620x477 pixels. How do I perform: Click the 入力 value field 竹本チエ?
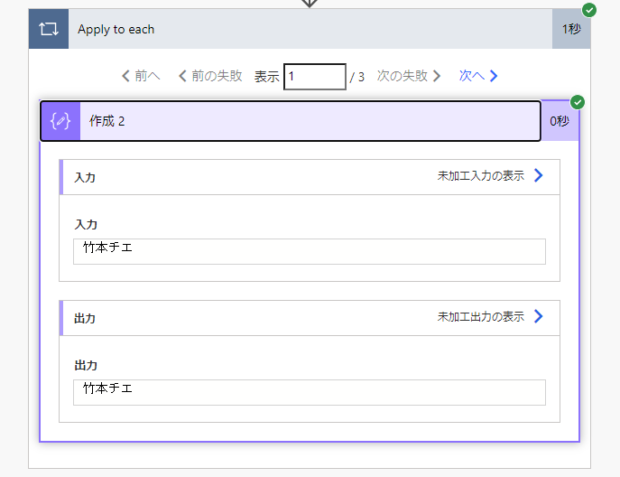tap(309, 251)
